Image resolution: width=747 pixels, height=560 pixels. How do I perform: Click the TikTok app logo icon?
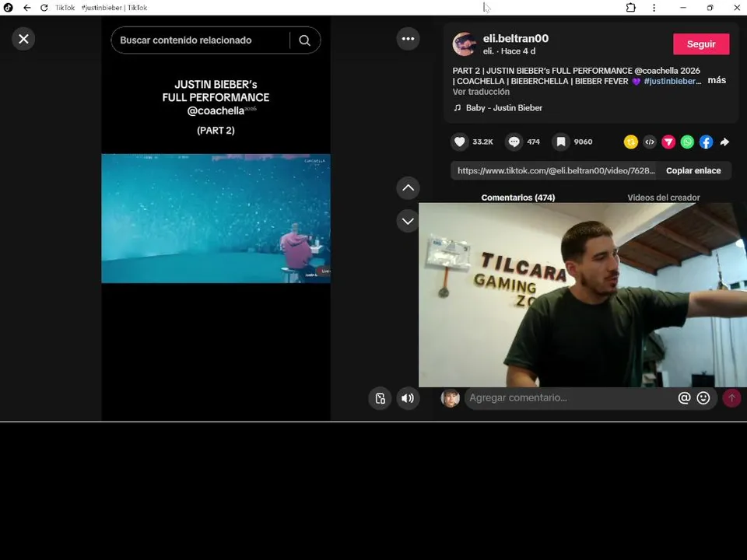[9, 8]
